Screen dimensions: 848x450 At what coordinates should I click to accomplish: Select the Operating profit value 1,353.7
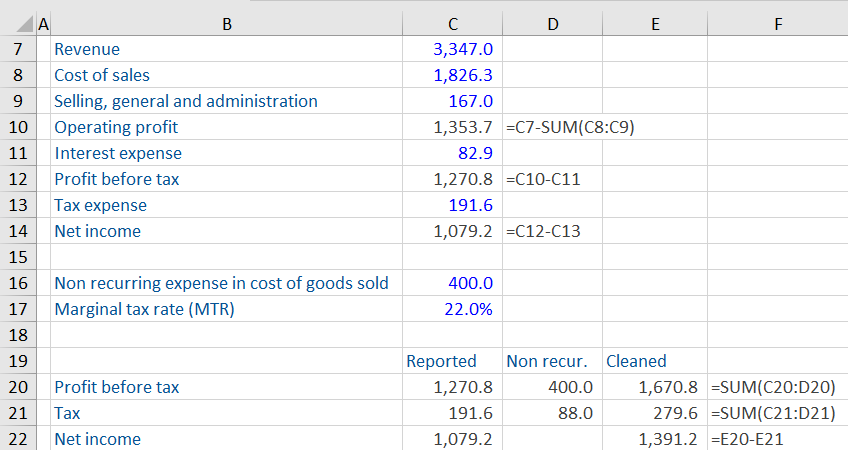click(452, 127)
